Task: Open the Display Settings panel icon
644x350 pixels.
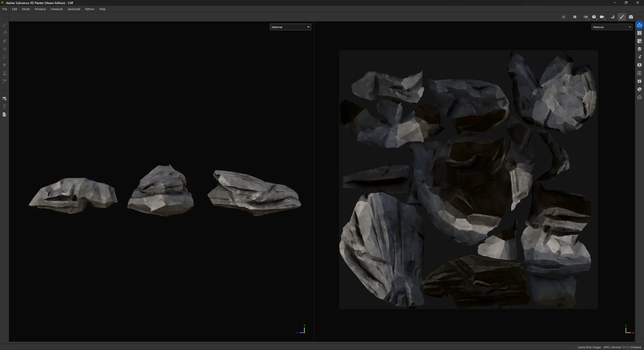Action: click(639, 65)
